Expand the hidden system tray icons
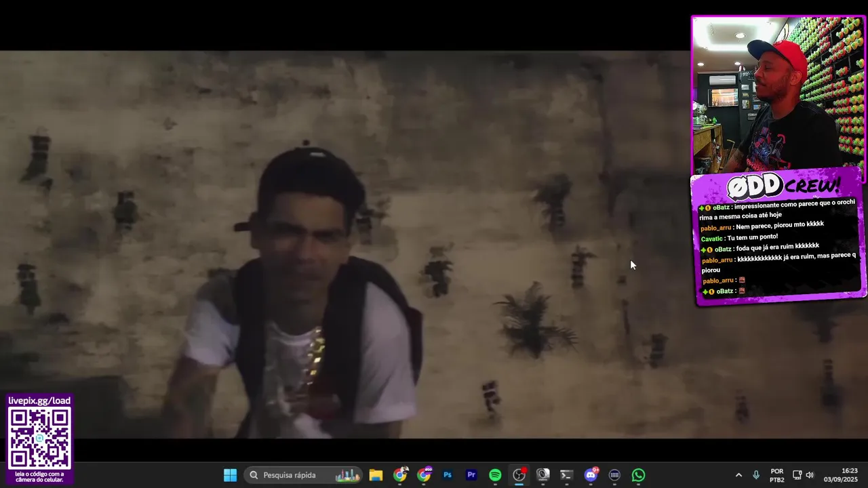The height and width of the screenshot is (488, 868). (x=738, y=475)
